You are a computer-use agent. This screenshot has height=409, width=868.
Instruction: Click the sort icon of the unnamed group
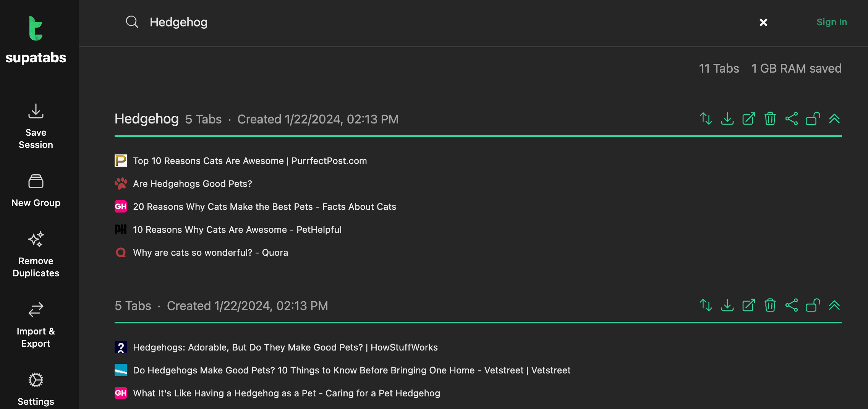coord(706,305)
